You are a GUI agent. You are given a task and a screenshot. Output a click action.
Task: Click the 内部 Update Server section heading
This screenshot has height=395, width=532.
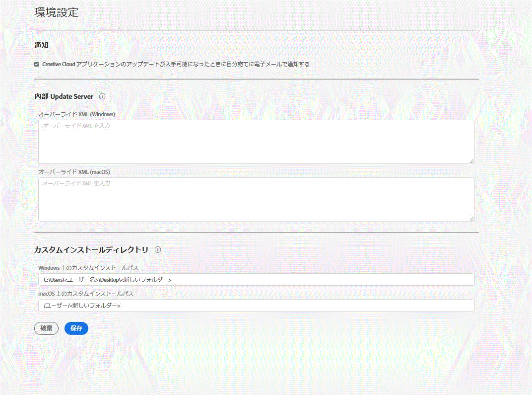tap(64, 96)
